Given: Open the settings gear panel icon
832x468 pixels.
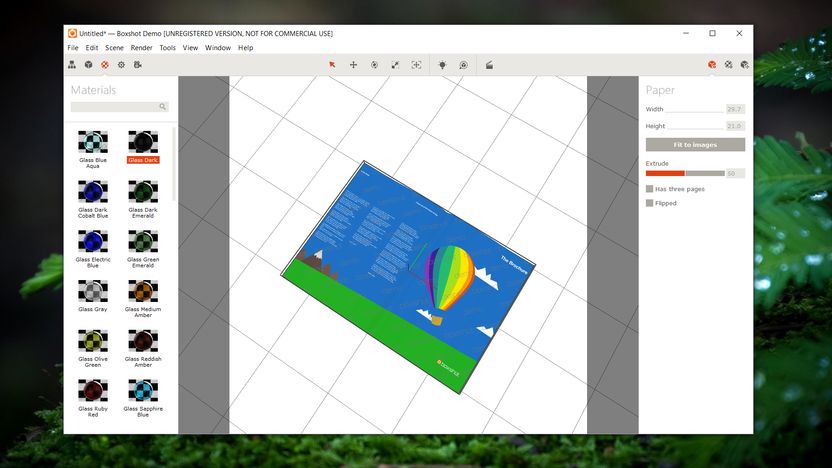Looking at the screenshot, I should pyautogui.click(x=122, y=65).
